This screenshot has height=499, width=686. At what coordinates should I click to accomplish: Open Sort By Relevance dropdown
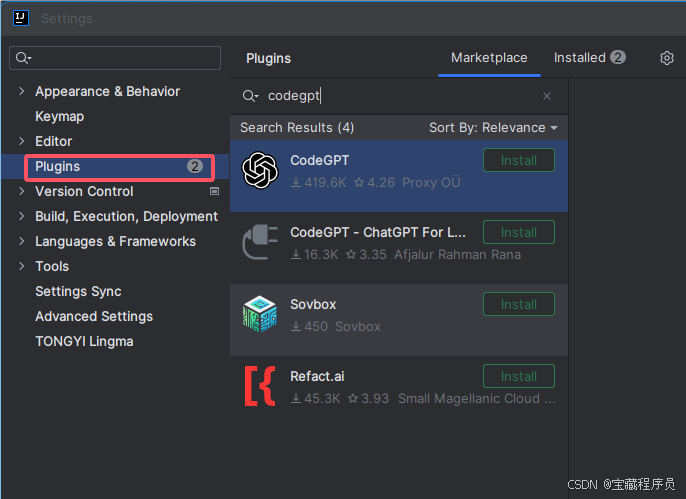(493, 128)
